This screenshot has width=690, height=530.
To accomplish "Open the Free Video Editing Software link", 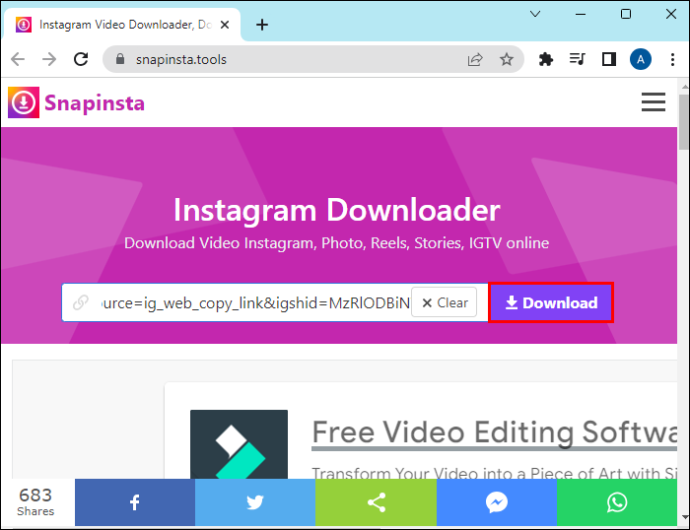I will (x=494, y=432).
